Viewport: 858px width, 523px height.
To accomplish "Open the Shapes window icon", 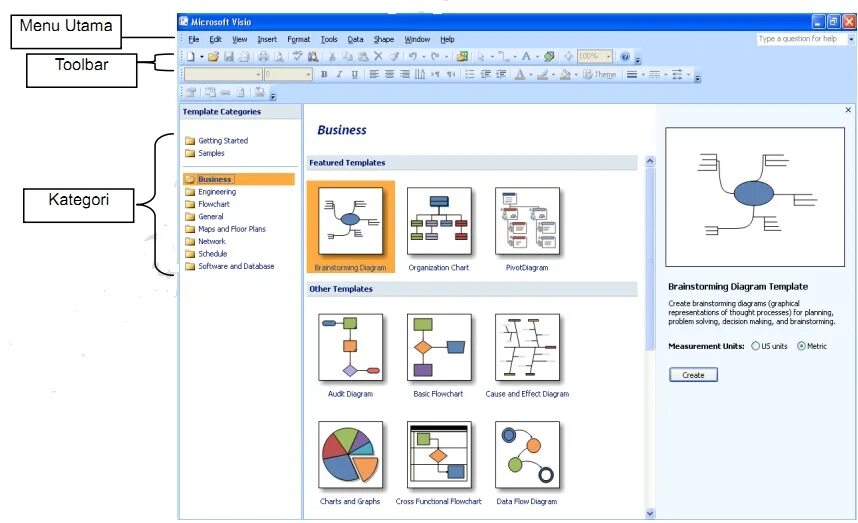I will tap(462, 56).
